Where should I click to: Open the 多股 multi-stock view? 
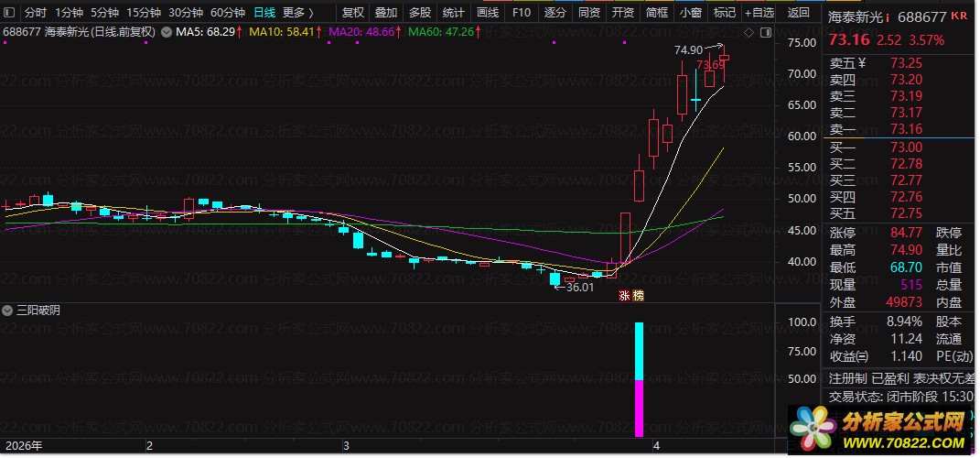pyautogui.click(x=420, y=13)
